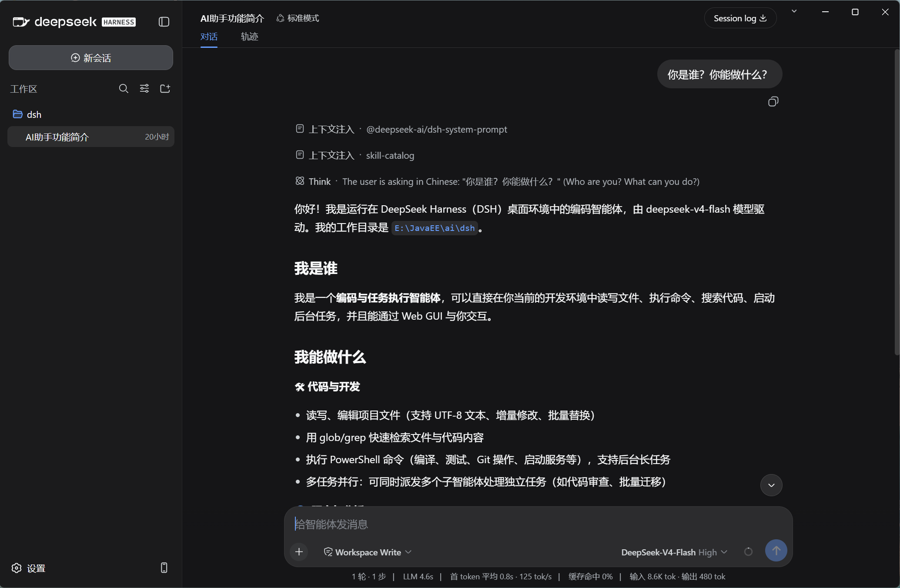
Task: Copy the user message with copy icon
Action: [x=773, y=102]
